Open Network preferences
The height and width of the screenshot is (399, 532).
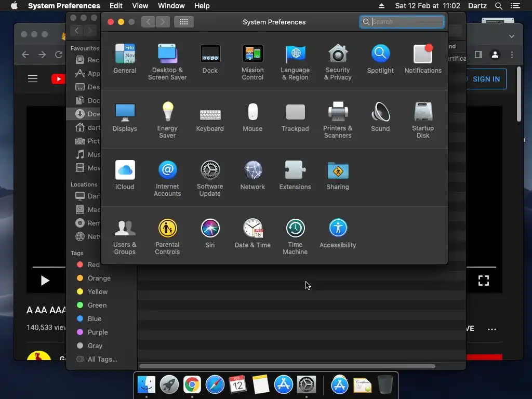tap(252, 175)
